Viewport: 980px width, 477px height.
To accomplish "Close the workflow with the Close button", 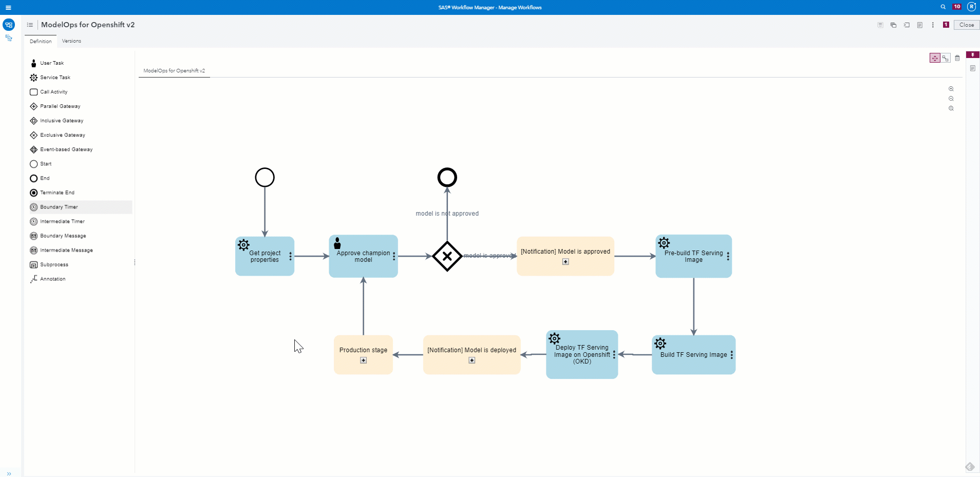I will coord(967,25).
